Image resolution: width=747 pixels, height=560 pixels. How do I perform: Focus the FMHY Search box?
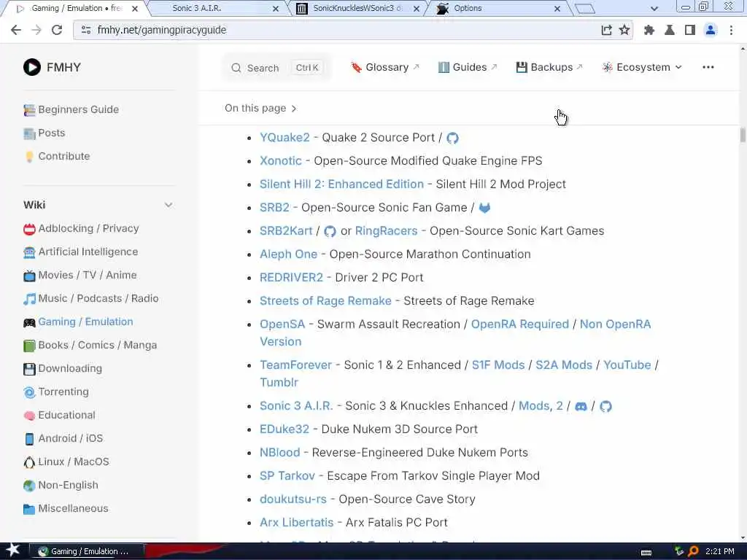pos(276,68)
